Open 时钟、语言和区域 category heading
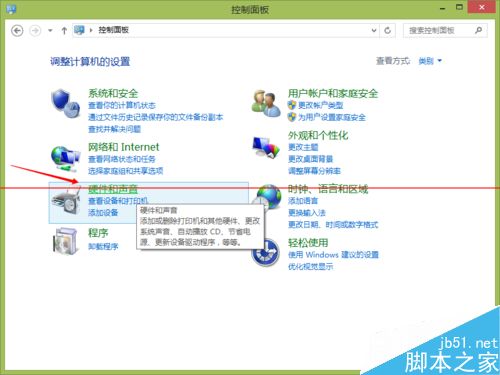Screen dimensions: 500x375 328,189
